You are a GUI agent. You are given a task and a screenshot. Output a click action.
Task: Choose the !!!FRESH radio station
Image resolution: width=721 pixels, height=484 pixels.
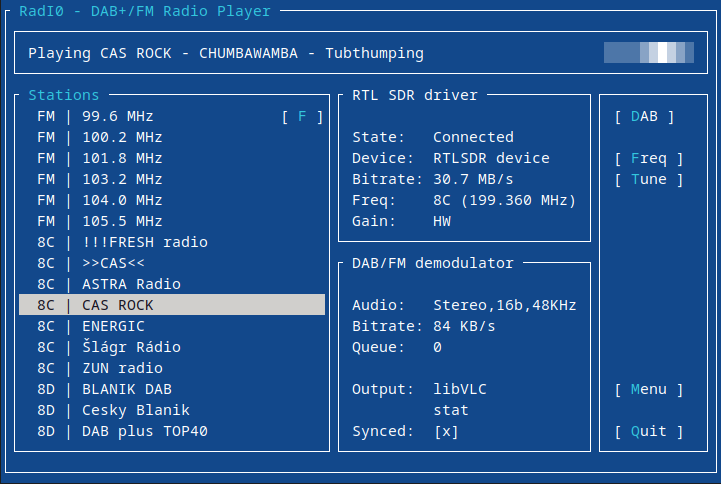(172, 242)
